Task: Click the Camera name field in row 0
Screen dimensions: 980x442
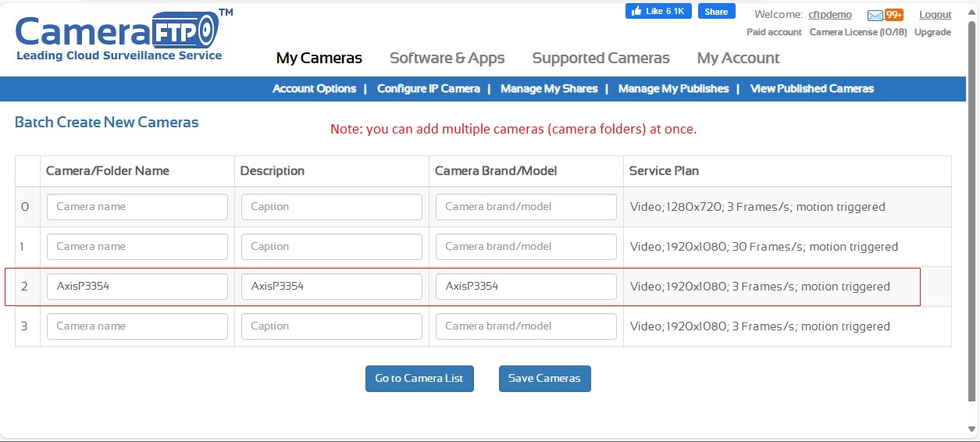Action: coord(137,207)
